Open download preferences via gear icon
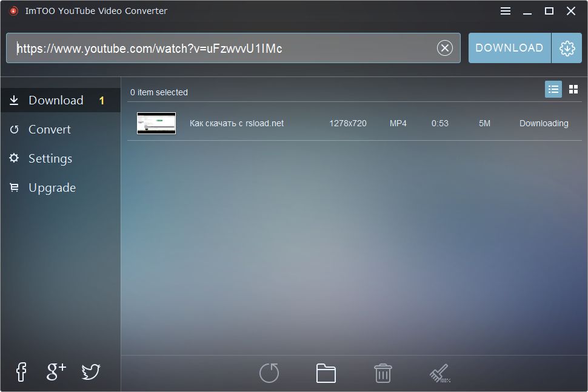This screenshot has height=392, width=588. point(567,47)
